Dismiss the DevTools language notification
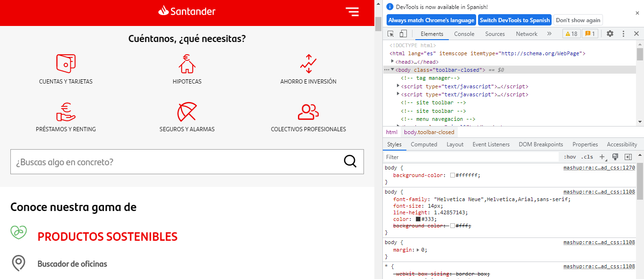The height and width of the screenshot is (279, 644). (637, 13)
